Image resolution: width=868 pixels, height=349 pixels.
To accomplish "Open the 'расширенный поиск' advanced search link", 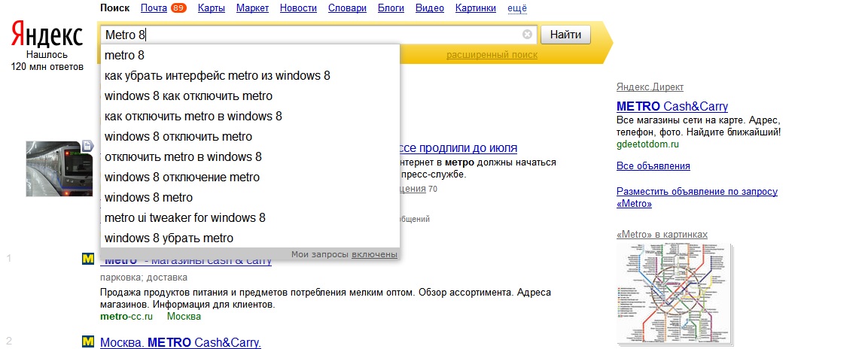I will pos(492,55).
